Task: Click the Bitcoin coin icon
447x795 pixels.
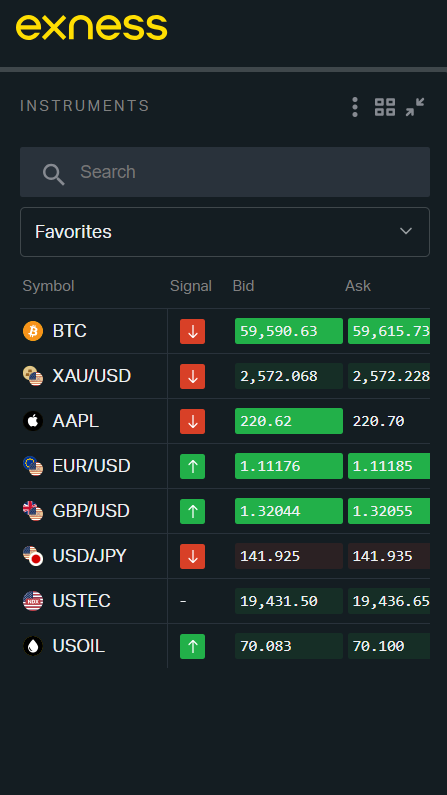Action: pos(33,331)
